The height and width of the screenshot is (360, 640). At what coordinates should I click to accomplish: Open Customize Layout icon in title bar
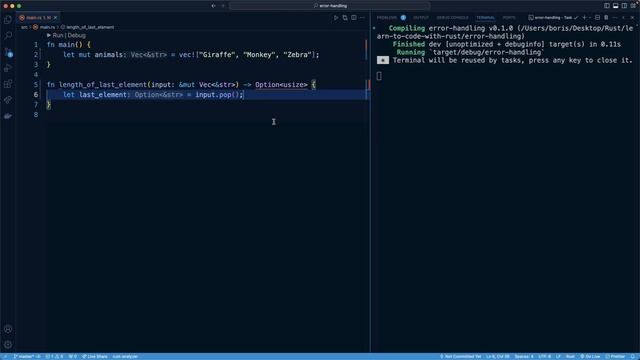(633, 6)
